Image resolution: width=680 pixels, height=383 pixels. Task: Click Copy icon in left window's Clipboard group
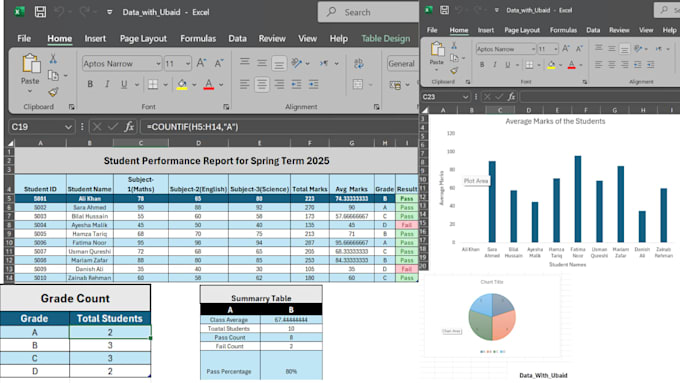(x=53, y=75)
